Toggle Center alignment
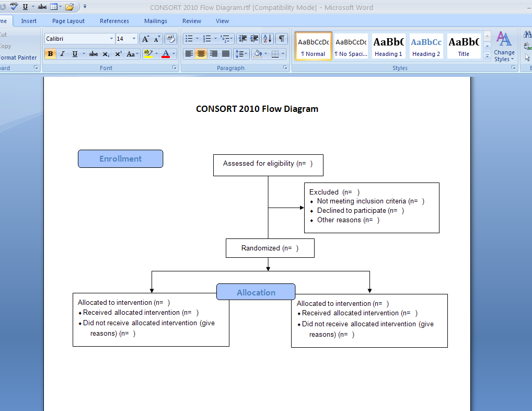The width and height of the screenshot is (532, 411). (201, 54)
